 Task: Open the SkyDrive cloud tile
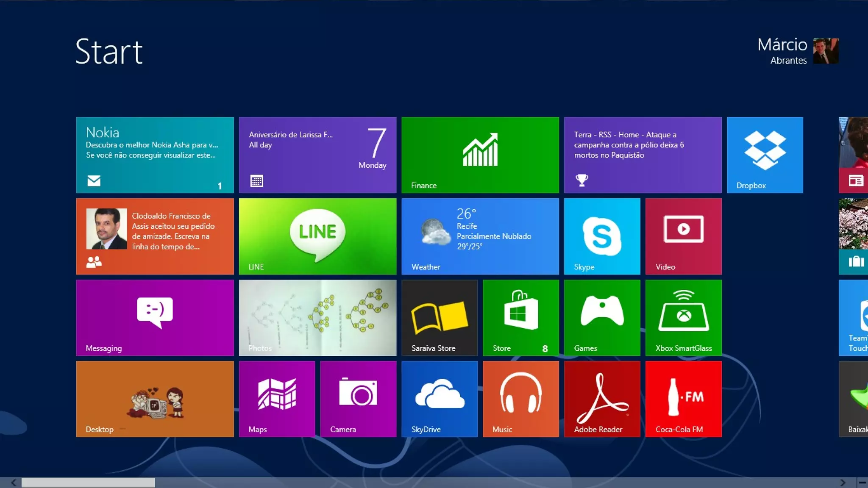point(439,399)
